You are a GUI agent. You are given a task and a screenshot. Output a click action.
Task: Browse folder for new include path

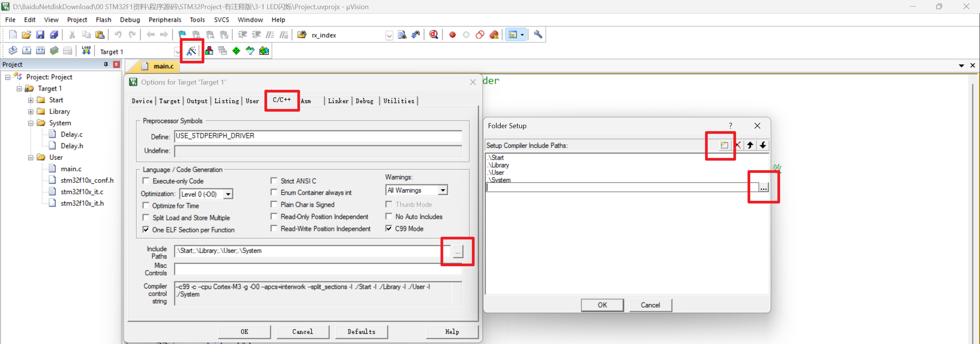pos(763,187)
